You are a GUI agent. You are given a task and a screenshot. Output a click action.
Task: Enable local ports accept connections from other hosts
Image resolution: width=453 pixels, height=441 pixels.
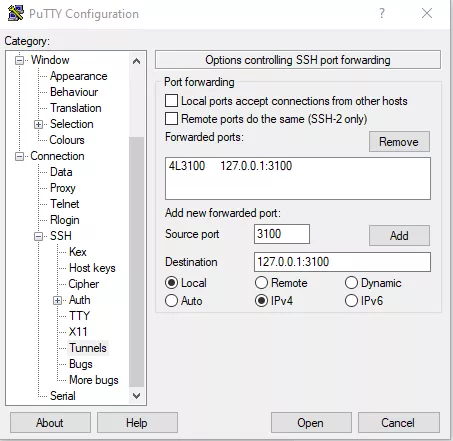coord(172,101)
